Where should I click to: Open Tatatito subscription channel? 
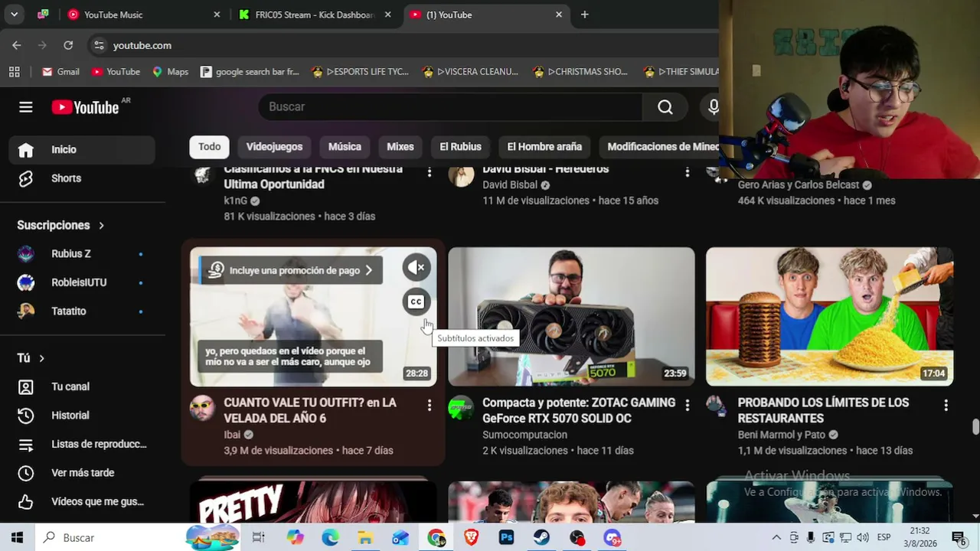click(x=82, y=311)
